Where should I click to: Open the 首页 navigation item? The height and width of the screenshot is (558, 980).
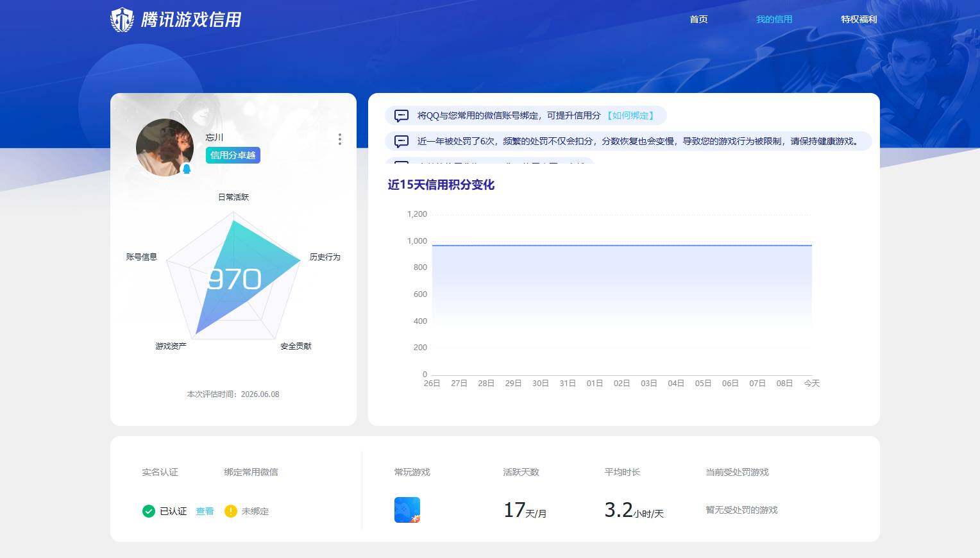(x=698, y=19)
